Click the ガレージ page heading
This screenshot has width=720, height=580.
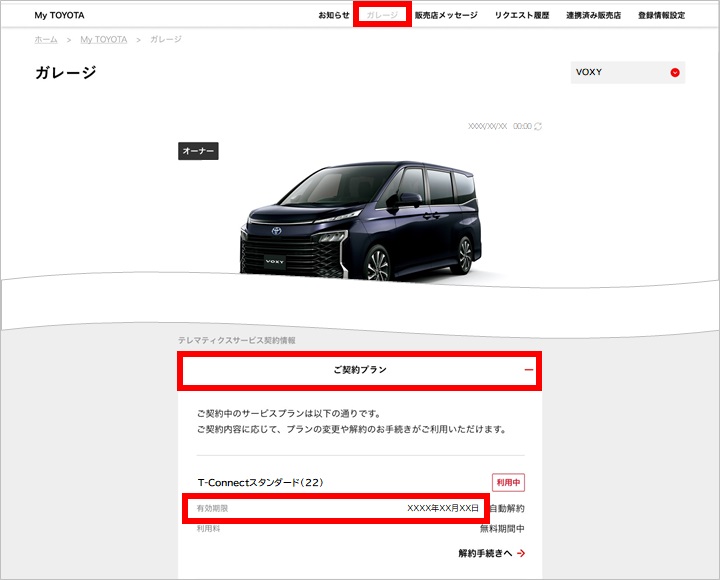[x=66, y=73]
